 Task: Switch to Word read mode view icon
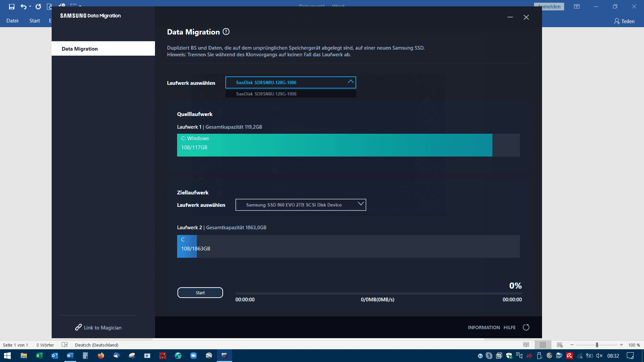(526, 345)
